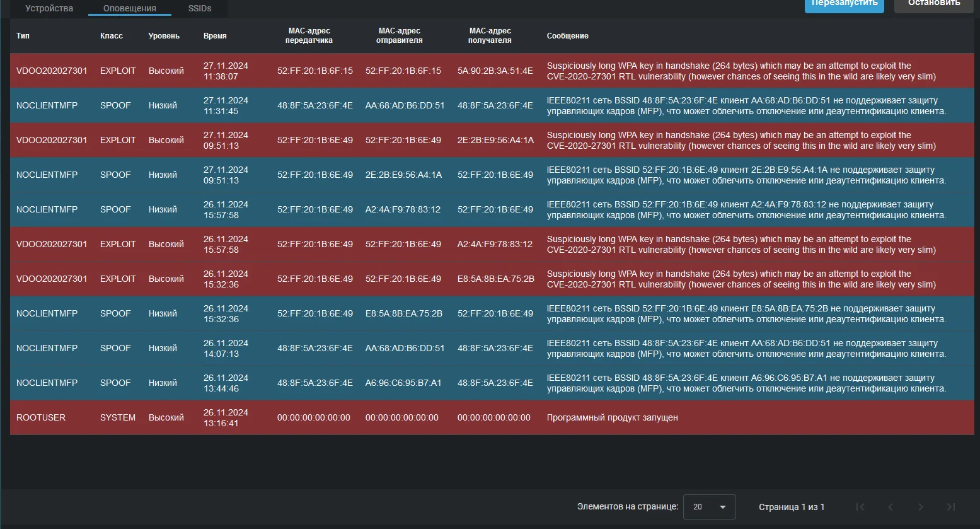Select the ROOTUSER alert row type cell
The width and height of the screenshot is (980, 529).
pos(41,417)
